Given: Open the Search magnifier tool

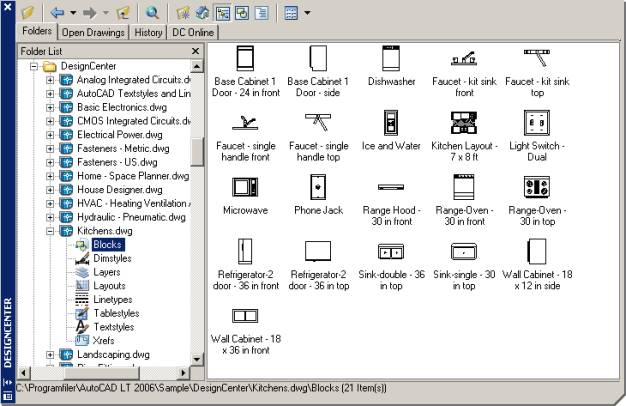Looking at the screenshot, I should click(152, 13).
